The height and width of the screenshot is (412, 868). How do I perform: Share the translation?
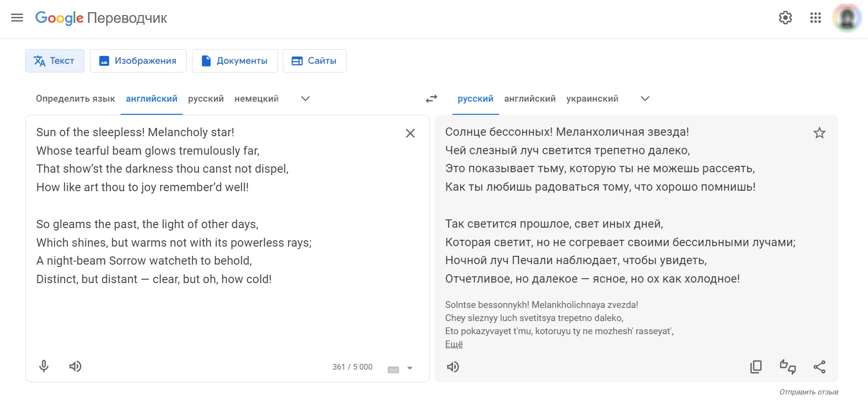point(819,367)
